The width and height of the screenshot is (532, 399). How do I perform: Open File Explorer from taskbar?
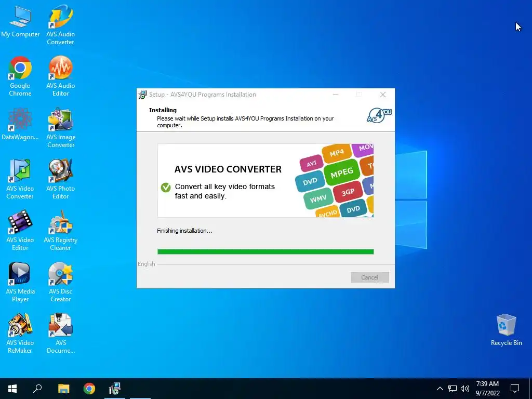click(x=63, y=389)
